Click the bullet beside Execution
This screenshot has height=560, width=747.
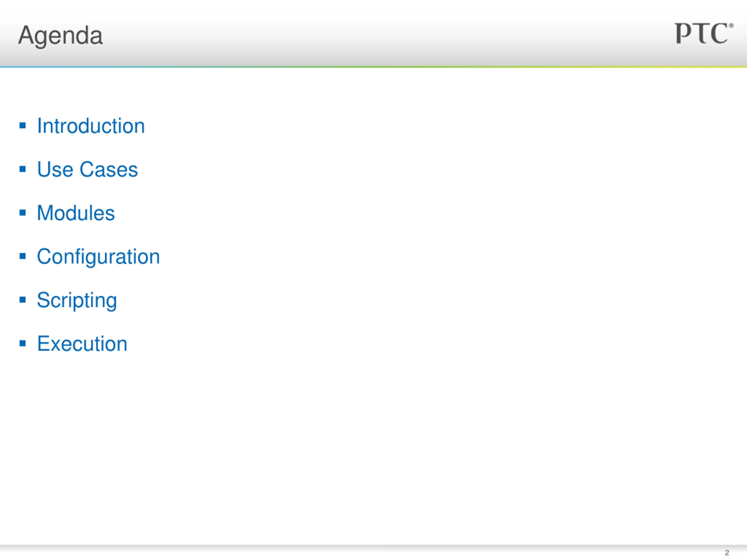point(23,343)
